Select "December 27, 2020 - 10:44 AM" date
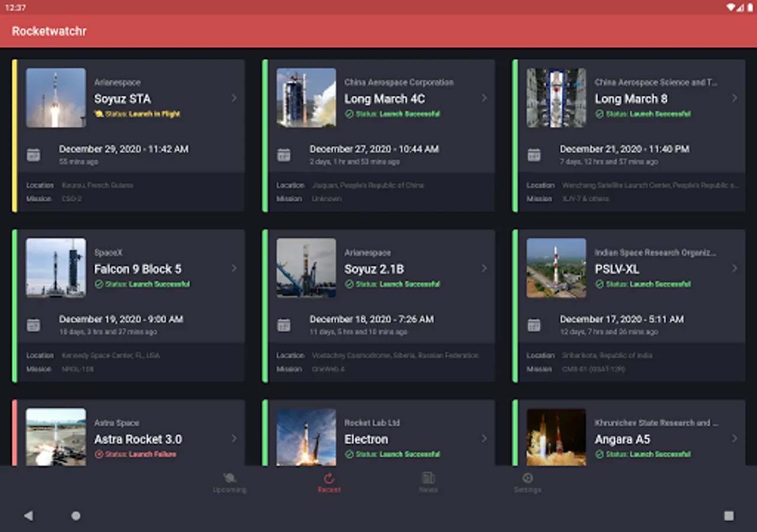The width and height of the screenshot is (757, 532). [x=374, y=149]
